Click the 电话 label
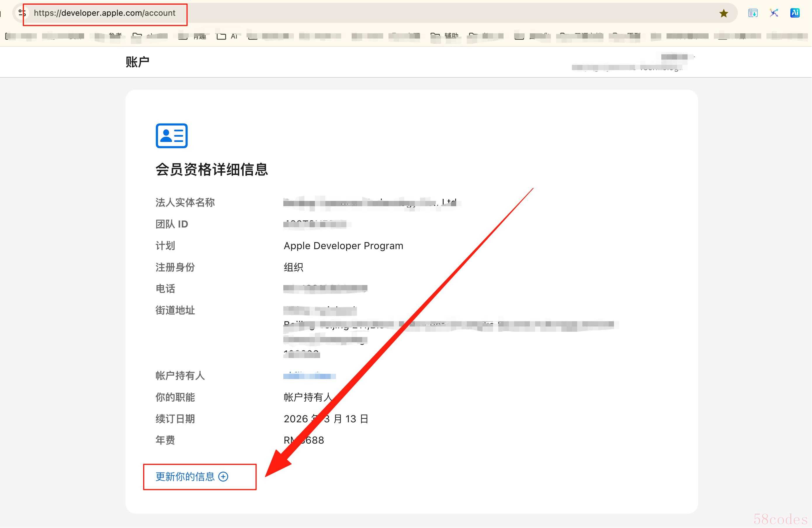Viewport: 812px width, 528px height. 166,289
